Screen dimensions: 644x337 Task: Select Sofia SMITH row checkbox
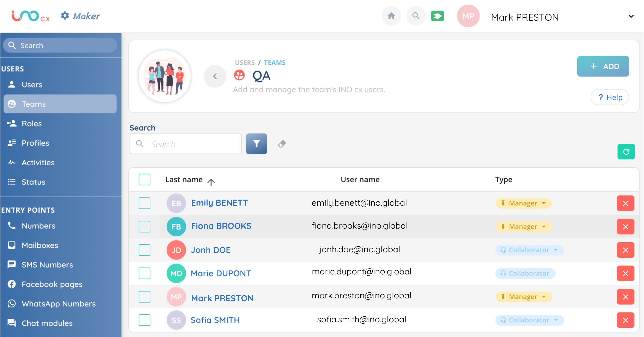[144, 320]
